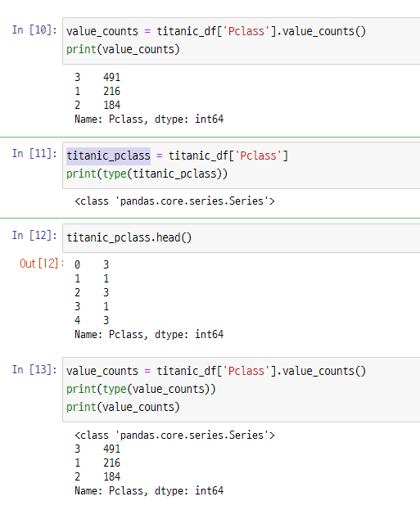Click value 216 in cell 10 output

click(x=112, y=92)
